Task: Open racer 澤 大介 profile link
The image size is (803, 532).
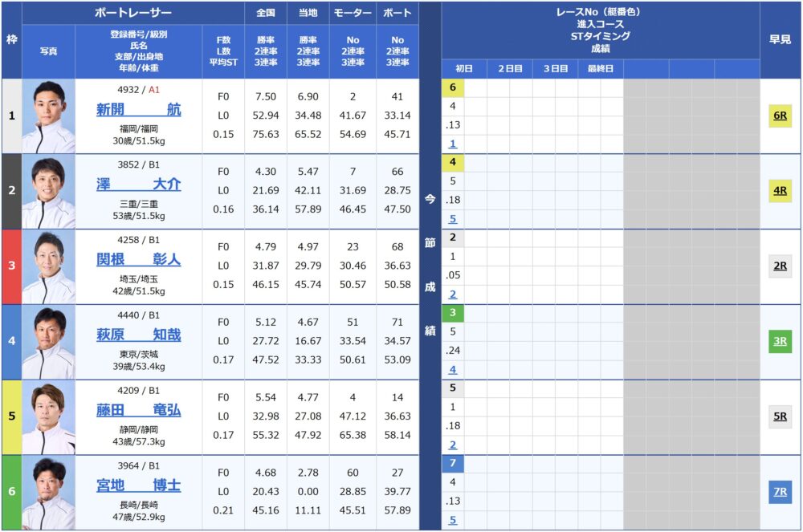Action: [139, 185]
